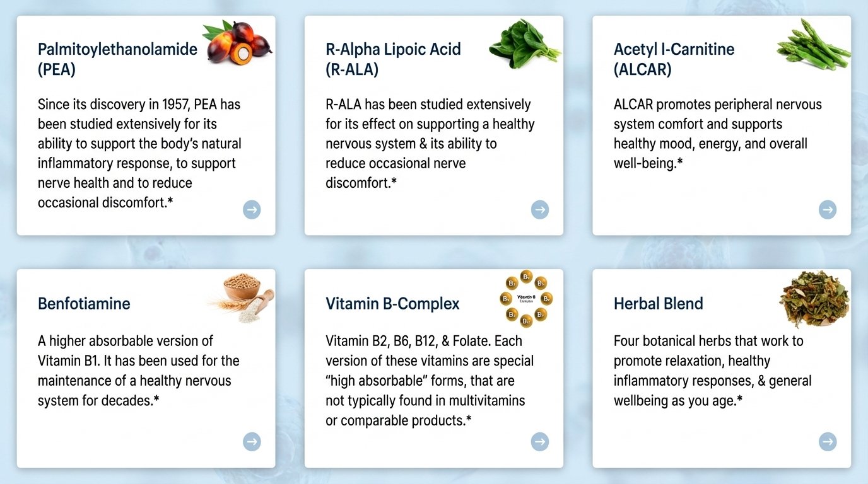Click the R-Alpha Lipoic Acid (R-ALA) heading
This screenshot has height=484, width=868.
(x=393, y=59)
